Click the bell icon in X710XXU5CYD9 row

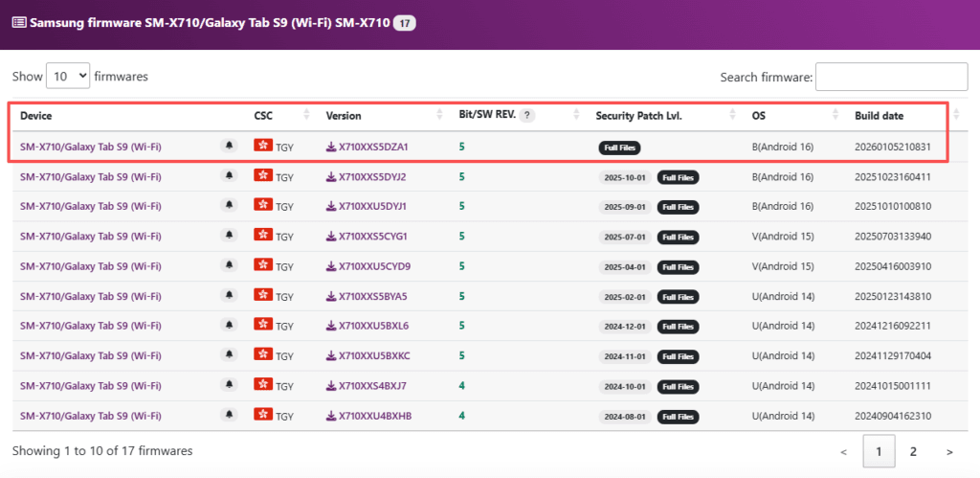click(x=229, y=264)
